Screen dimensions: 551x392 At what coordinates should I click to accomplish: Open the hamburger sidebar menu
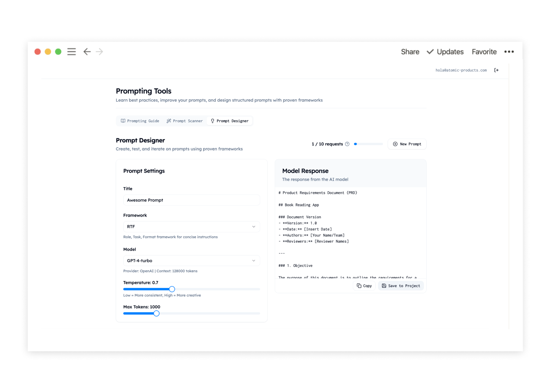(x=72, y=52)
